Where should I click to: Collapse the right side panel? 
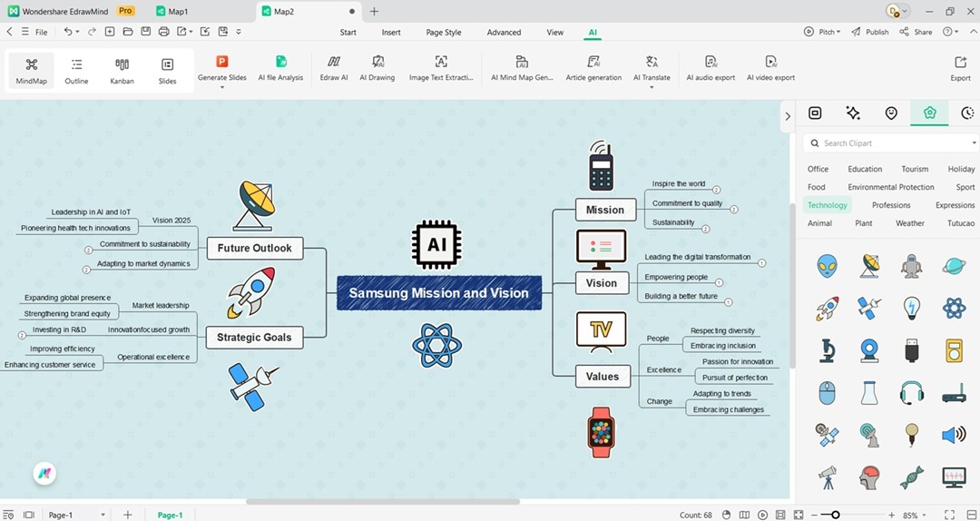pos(788,115)
